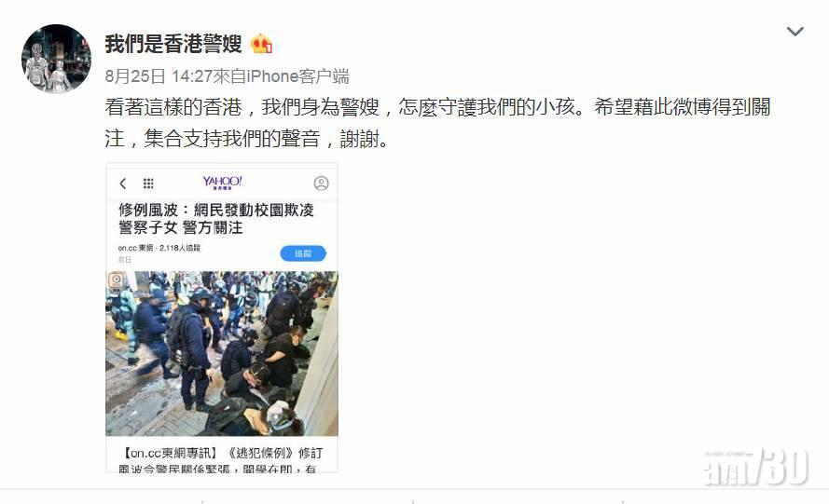Click the am730 watermark logo
Screen dimensions: 829x504
click(756, 467)
